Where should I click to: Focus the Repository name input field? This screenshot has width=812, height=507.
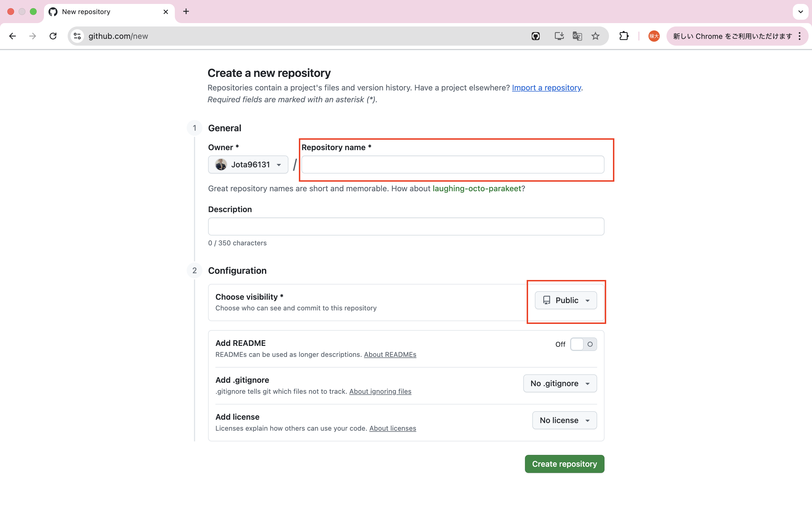453,165
